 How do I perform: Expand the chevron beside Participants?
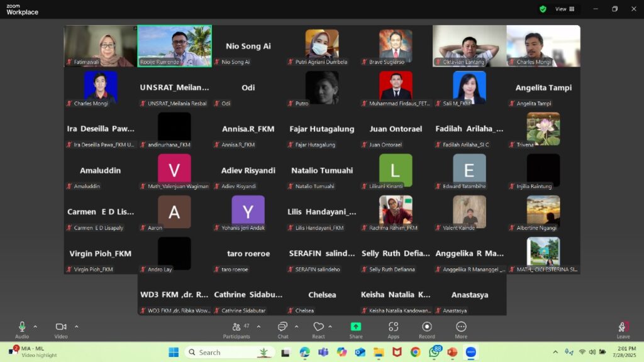pyautogui.click(x=259, y=326)
